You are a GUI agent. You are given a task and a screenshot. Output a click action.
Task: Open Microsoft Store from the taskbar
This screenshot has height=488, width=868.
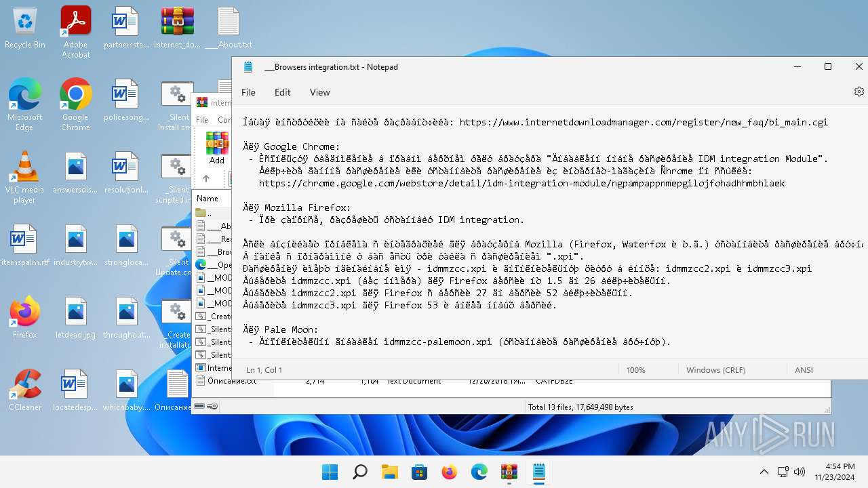pos(419,472)
